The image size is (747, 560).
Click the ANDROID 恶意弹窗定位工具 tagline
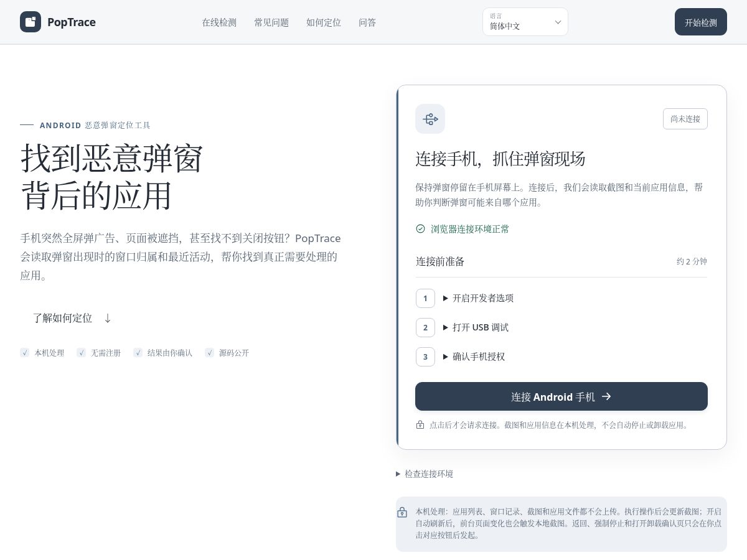point(95,125)
